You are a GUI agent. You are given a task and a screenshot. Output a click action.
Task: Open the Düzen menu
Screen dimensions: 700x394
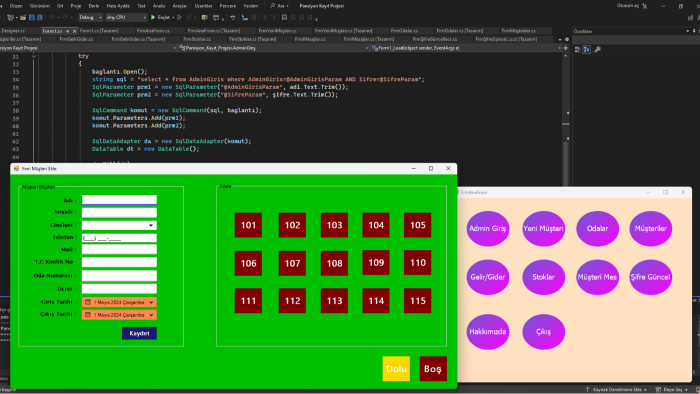coord(16,6)
